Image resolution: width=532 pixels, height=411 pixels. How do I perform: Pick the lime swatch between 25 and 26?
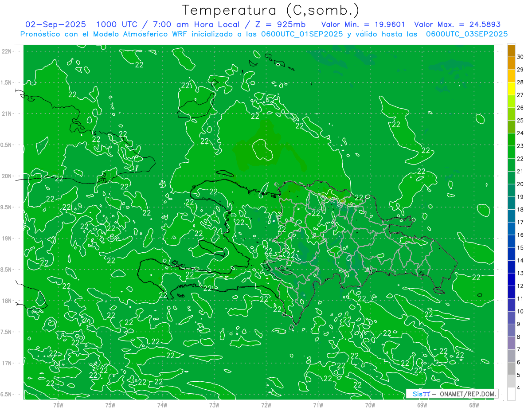[511, 114]
